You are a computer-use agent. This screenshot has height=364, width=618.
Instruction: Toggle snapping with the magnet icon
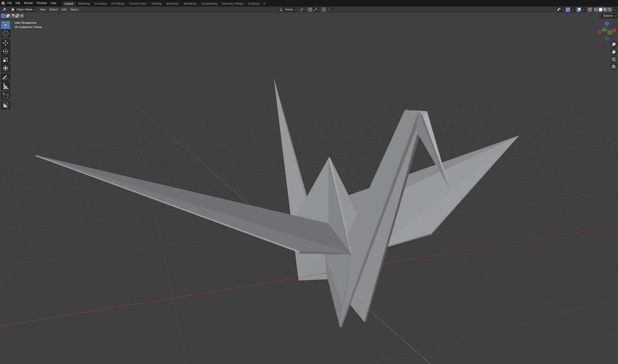310,10
